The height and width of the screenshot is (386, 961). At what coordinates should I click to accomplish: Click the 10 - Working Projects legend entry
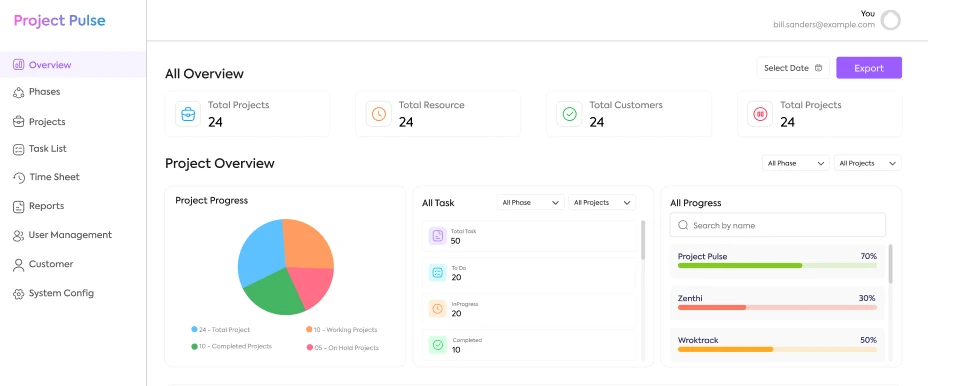point(341,330)
